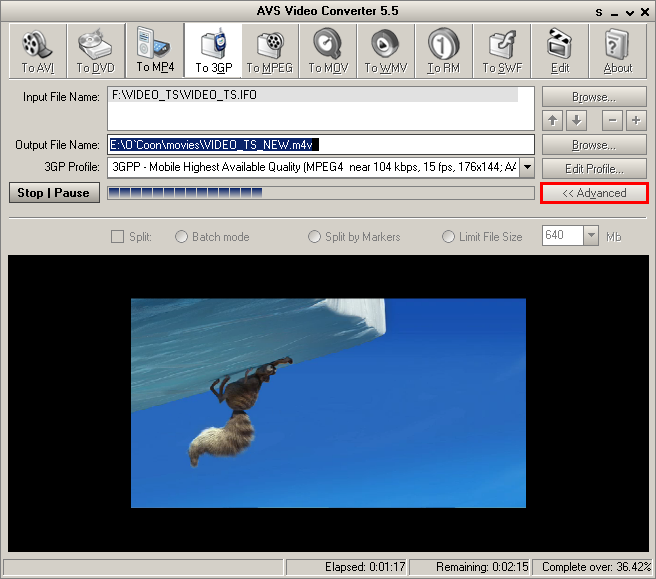Add input file with plus button
Image resolution: width=656 pixels, height=579 pixels.
[636, 121]
